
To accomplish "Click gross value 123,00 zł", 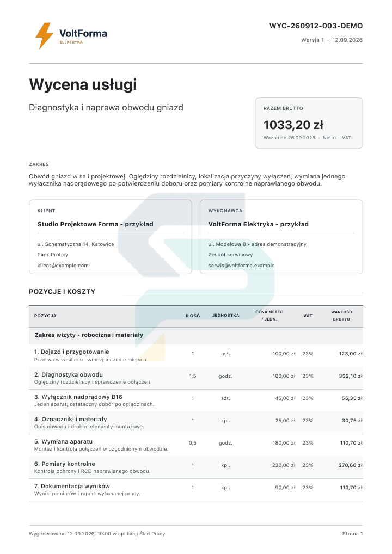I will coord(351,354).
